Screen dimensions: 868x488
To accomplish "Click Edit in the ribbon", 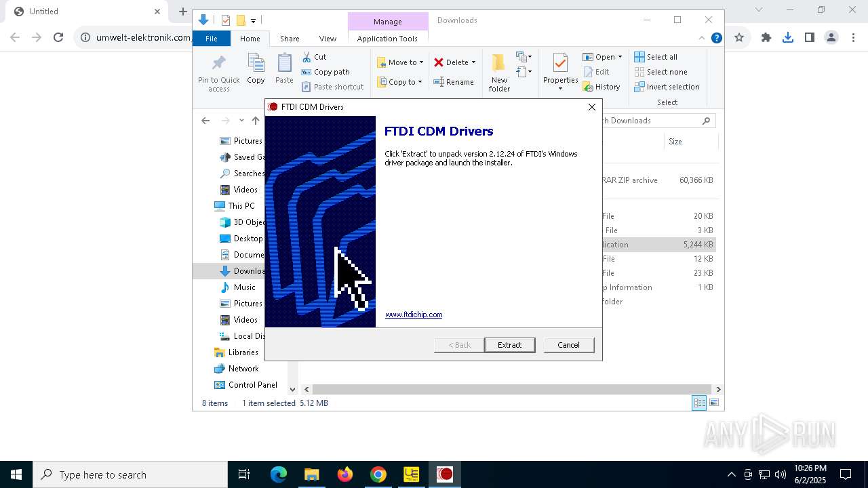I will pos(596,72).
